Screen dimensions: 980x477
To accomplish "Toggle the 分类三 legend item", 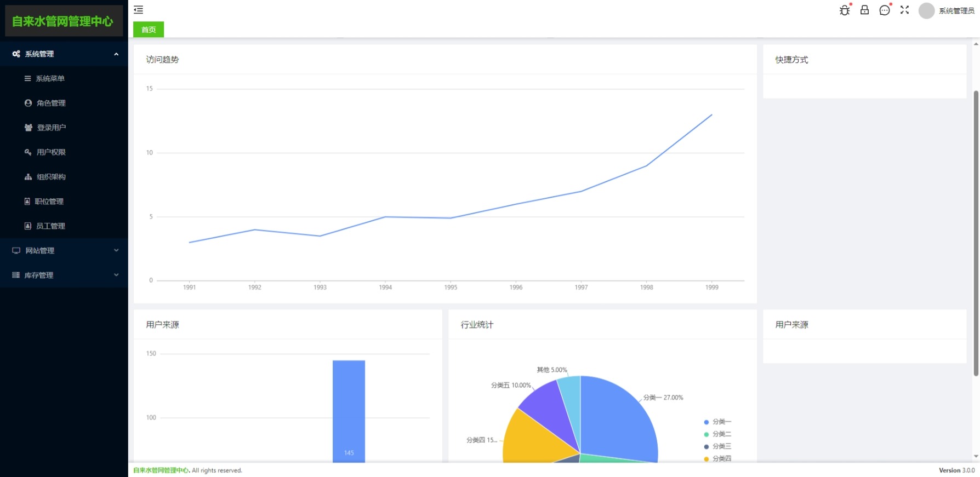I will (717, 446).
